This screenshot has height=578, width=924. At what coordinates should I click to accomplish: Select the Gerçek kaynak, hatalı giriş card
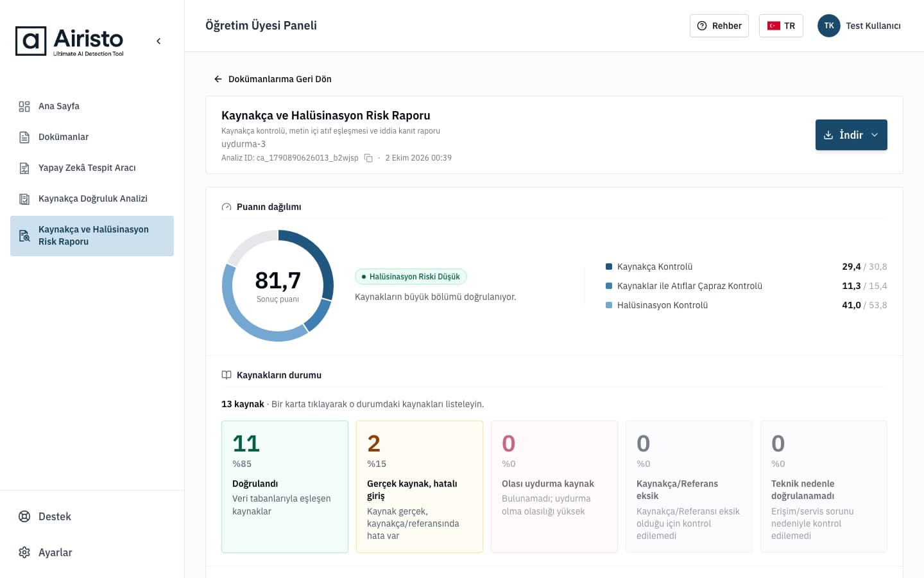click(x=420, y=487)
